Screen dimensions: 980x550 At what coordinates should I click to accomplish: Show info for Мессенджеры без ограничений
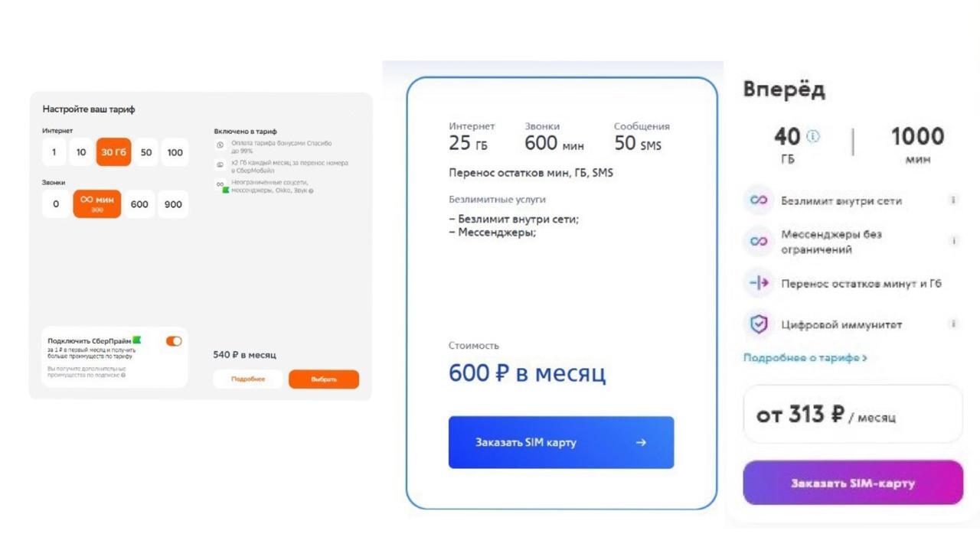[x=953, y=241]
